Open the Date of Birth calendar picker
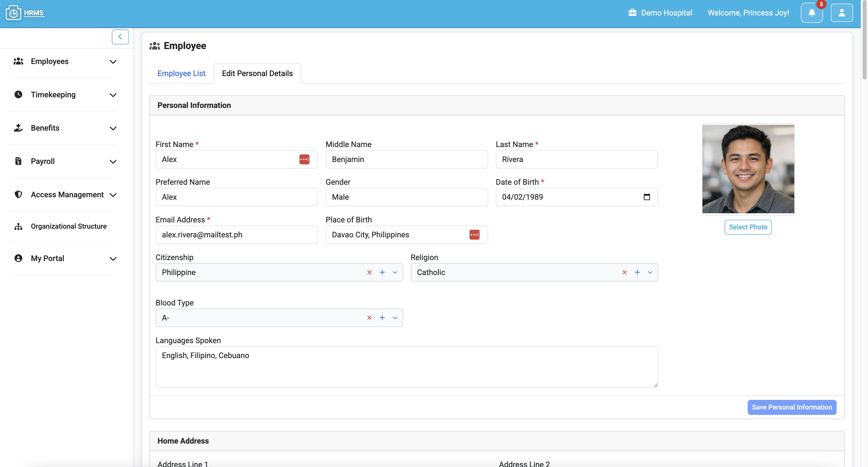The image size is (868, 467). [647, 197]
